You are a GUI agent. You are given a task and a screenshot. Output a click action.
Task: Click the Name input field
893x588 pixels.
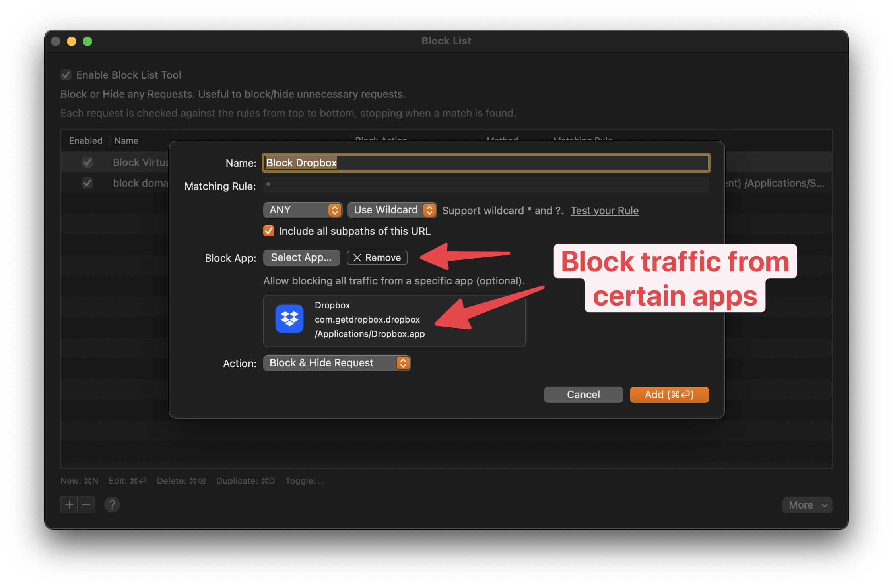coord(486,163)
